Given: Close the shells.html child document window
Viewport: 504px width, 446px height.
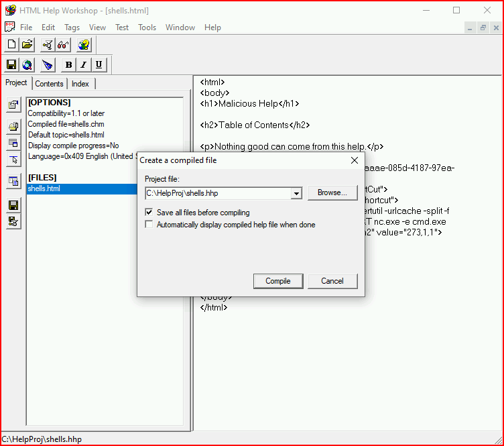Looking at the screenshot, I should pyautogui.click(x=496, y=28).
